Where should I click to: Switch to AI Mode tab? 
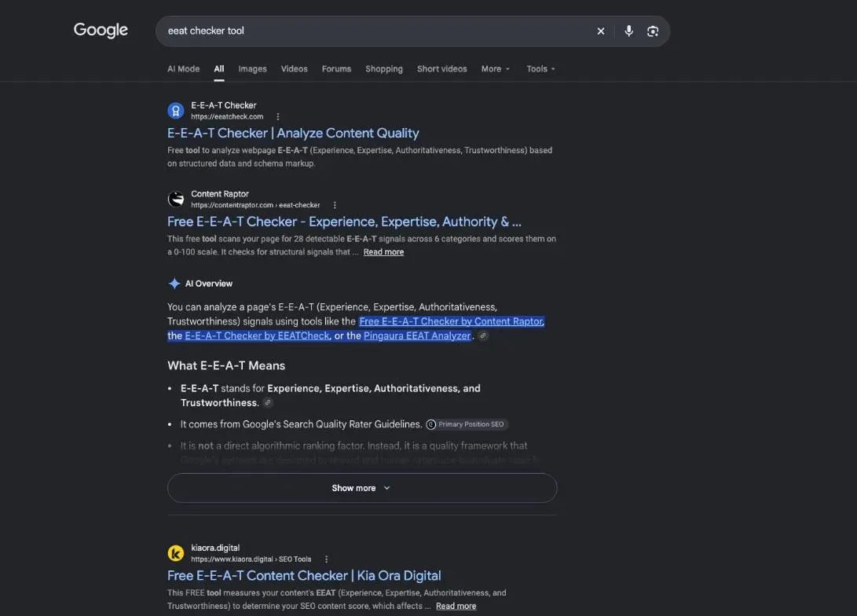pyautogui.click(x=183, y=69)
